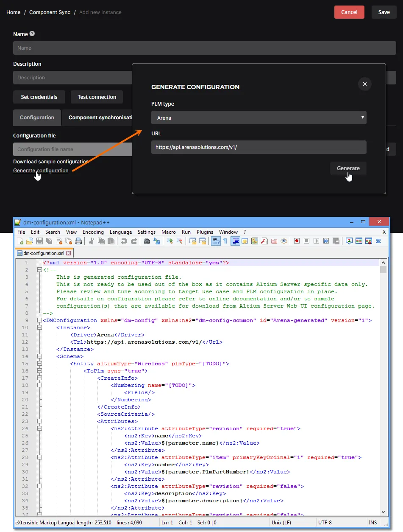Click Close document icon in Notepad++ toolbar

59,241
